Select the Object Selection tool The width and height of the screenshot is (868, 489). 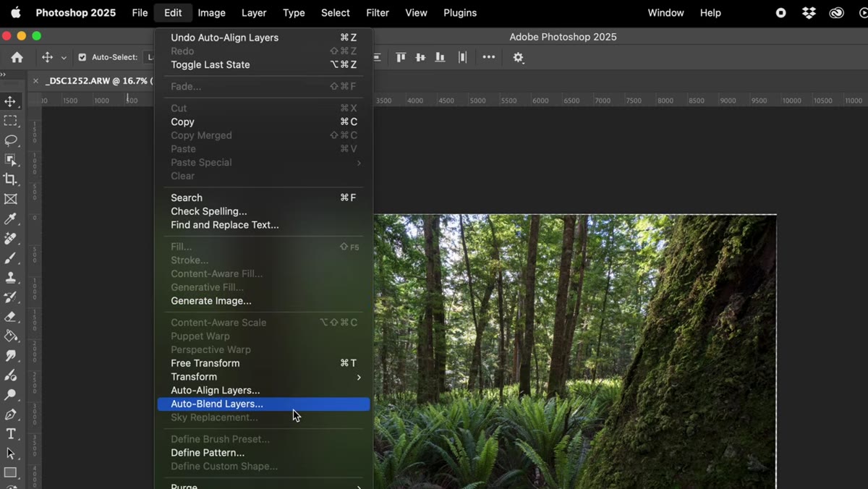pos(10,160)
